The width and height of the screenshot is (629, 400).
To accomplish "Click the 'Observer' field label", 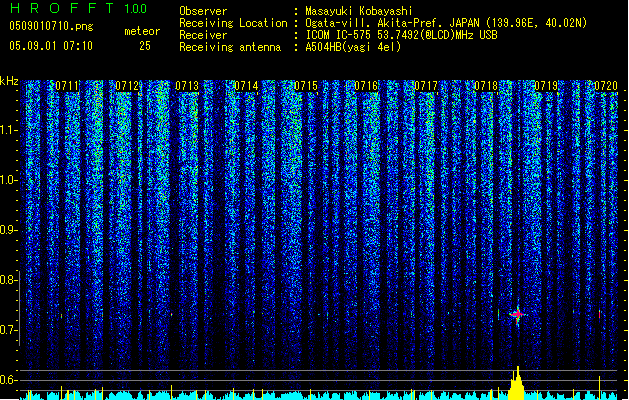I will pyautogui.click(x=203, y=11).
